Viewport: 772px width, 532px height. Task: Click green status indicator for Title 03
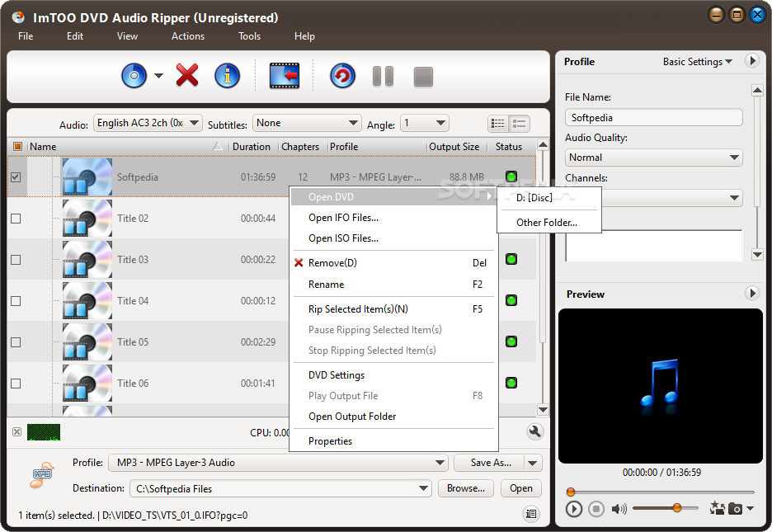(511, 259)
